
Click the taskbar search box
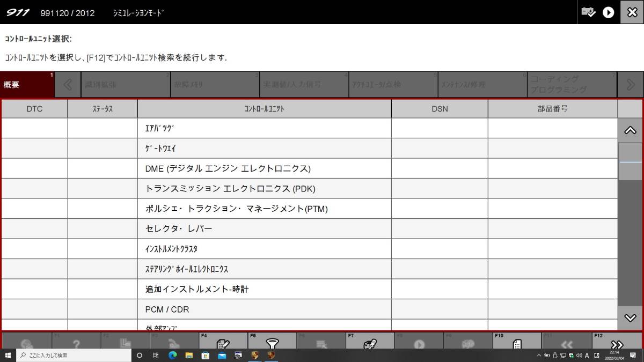(74, 355)
